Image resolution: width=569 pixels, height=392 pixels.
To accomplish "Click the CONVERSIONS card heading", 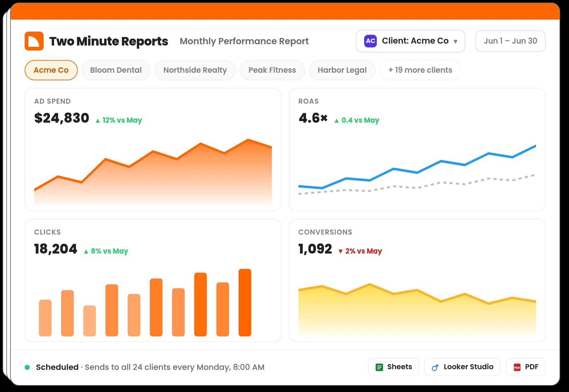I will (325, 232).
